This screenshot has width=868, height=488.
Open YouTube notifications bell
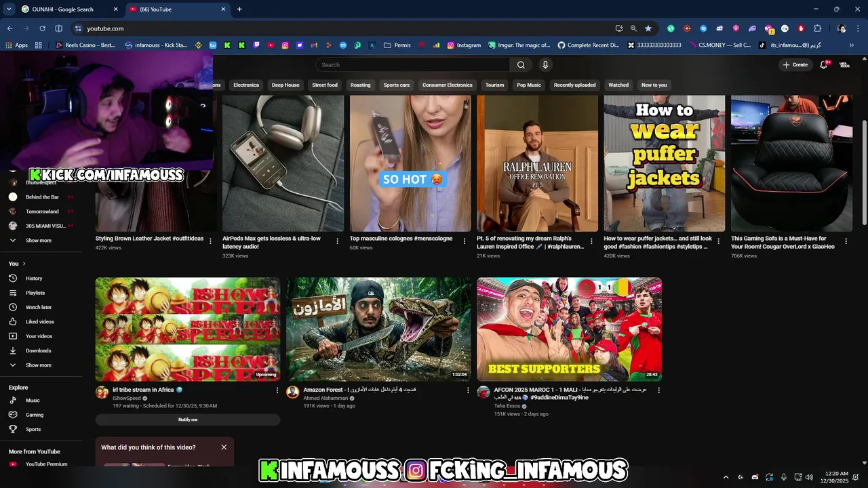pyautogui.click(x=823, y=65)
